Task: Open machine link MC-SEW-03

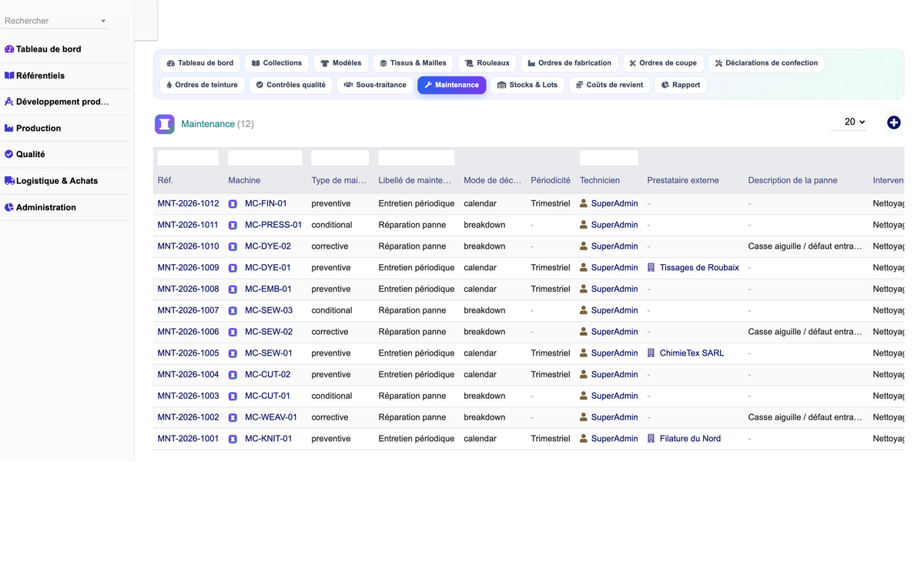Action: point(269,311)
